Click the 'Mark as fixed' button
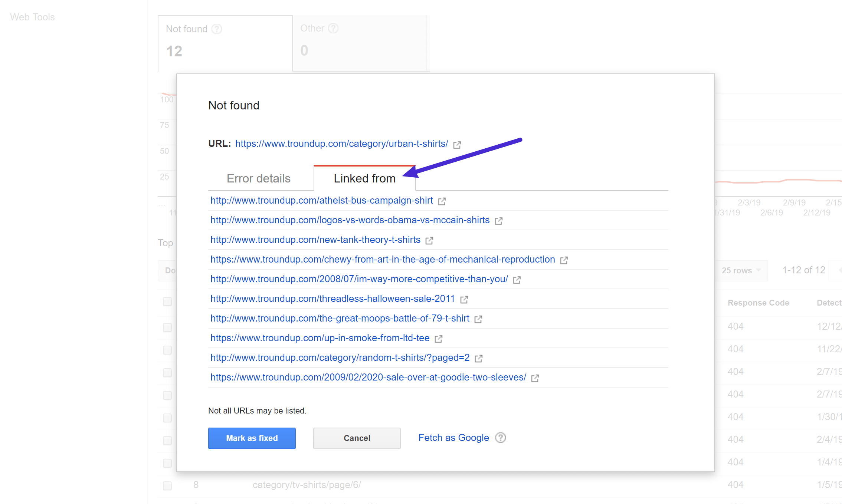This screenshot has width=842, height=504. (x=252, y=437)
